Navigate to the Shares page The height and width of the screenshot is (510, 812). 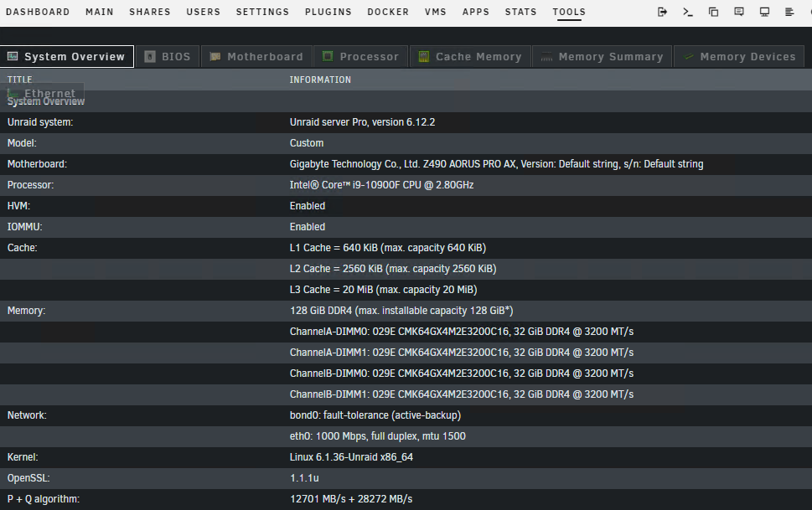point(150,12)
